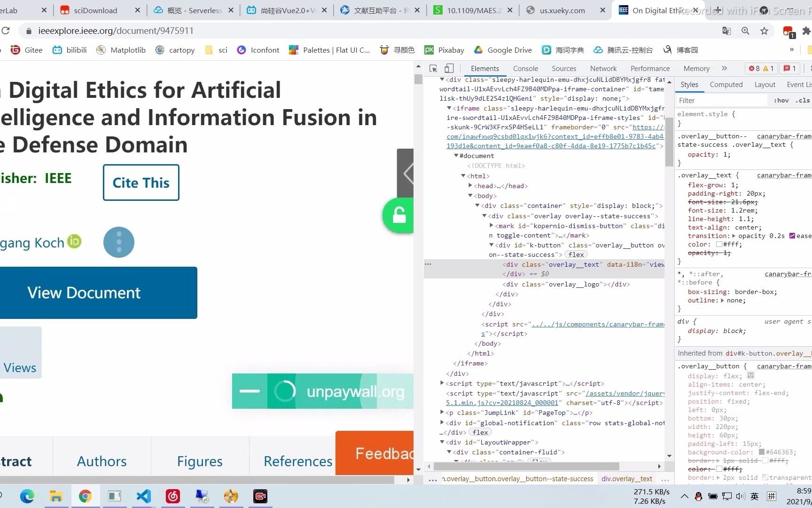Click the Chrome icon in taskbar
812x508 pixels.
[x=85, y=496]
